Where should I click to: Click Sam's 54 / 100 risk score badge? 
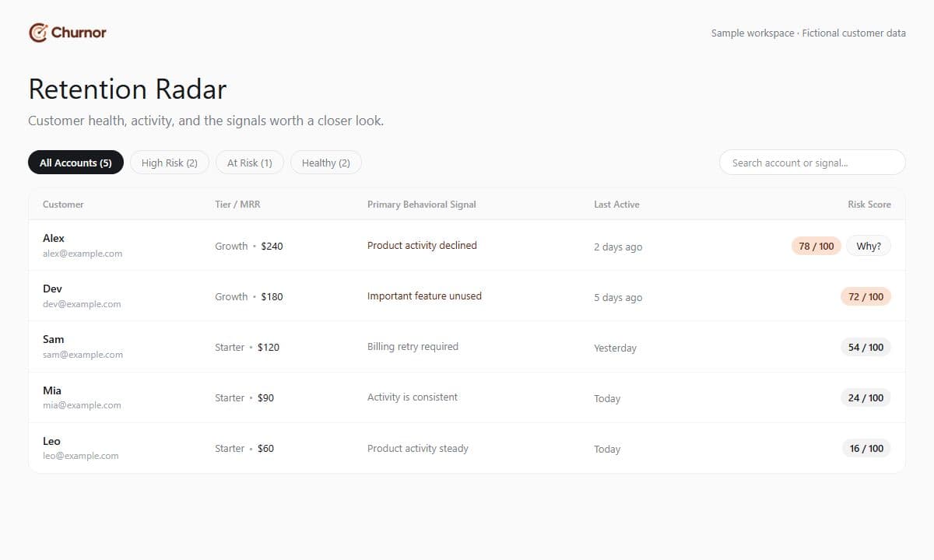tap(866, 347)
